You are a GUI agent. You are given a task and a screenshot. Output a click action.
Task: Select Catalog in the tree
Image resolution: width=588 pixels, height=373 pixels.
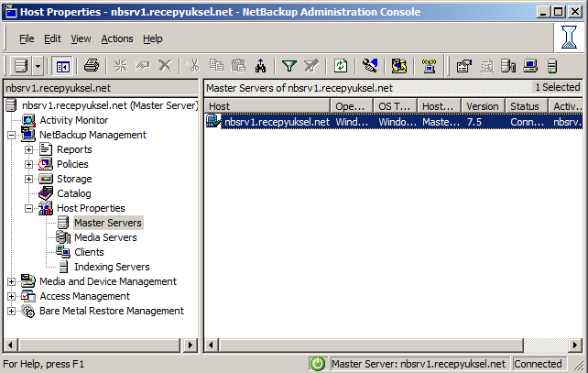(x=74, y=193)
